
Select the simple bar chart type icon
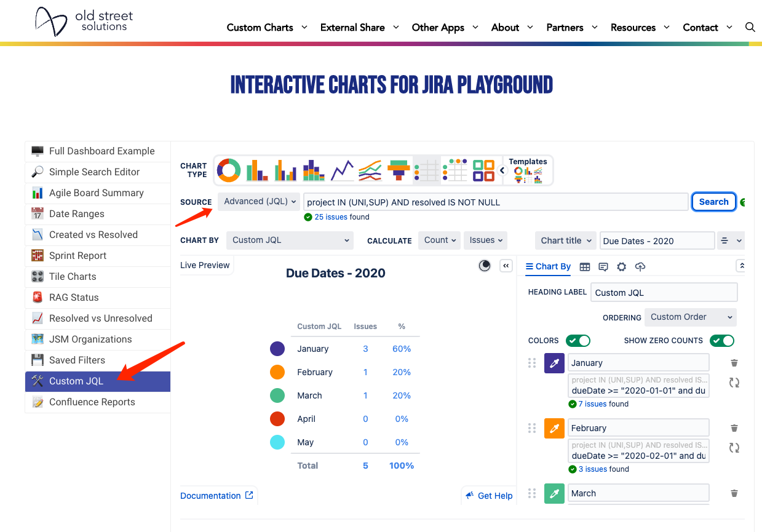[x=257, y=170]
